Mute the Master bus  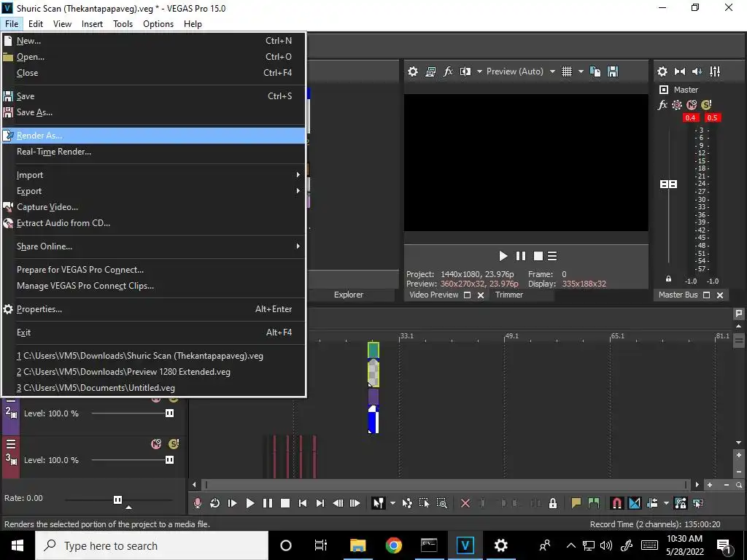[692, 105]
